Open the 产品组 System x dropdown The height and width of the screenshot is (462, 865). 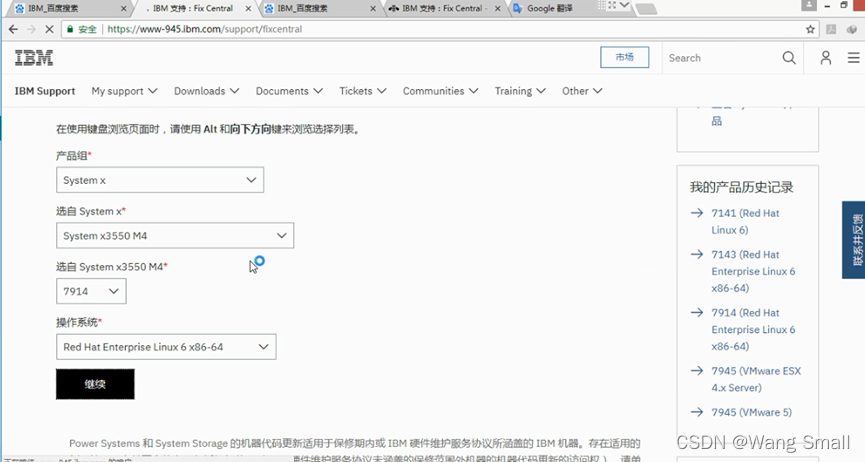[160, 180]
